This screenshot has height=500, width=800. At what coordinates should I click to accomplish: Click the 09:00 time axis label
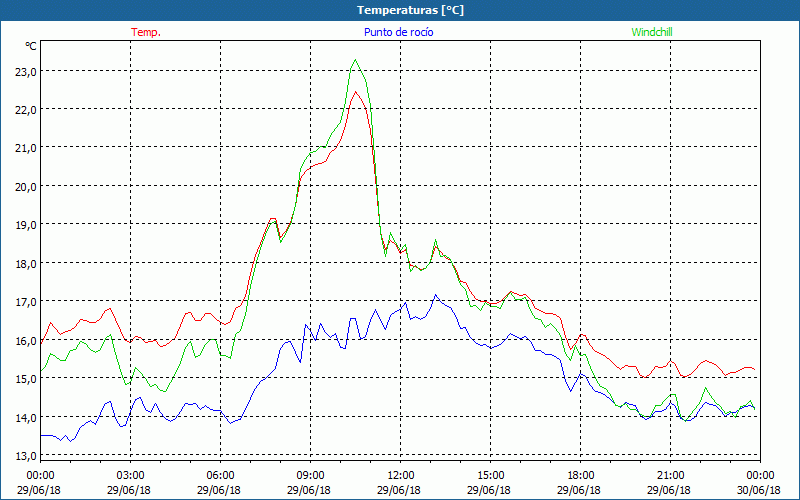310,476
